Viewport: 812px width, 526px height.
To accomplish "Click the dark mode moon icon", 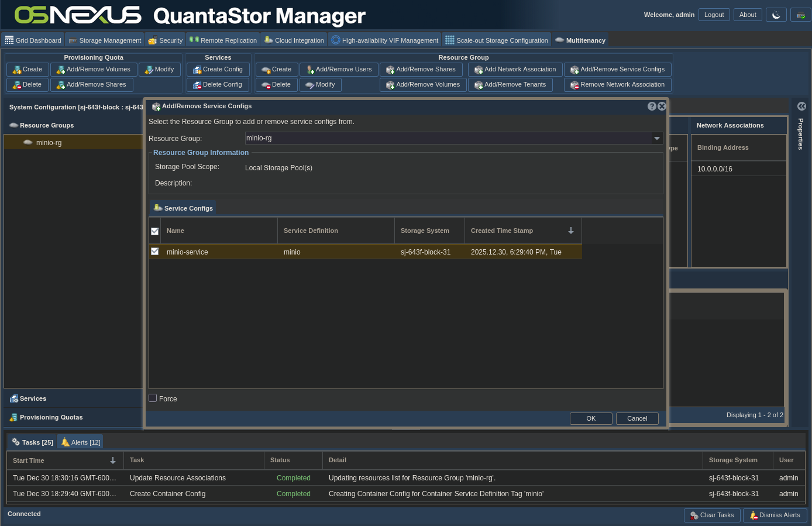I will (776, 15).
